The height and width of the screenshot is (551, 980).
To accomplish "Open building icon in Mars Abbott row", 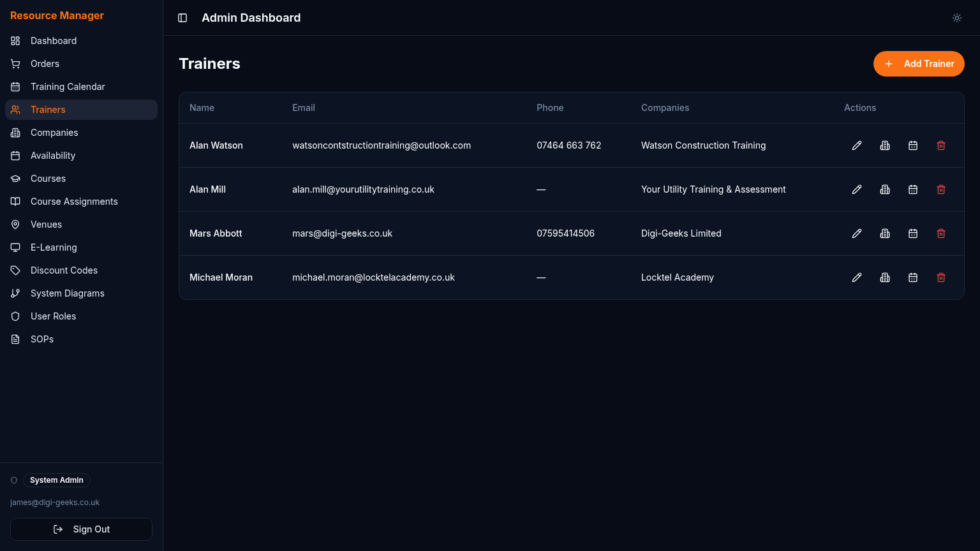I will coord(885,233).
